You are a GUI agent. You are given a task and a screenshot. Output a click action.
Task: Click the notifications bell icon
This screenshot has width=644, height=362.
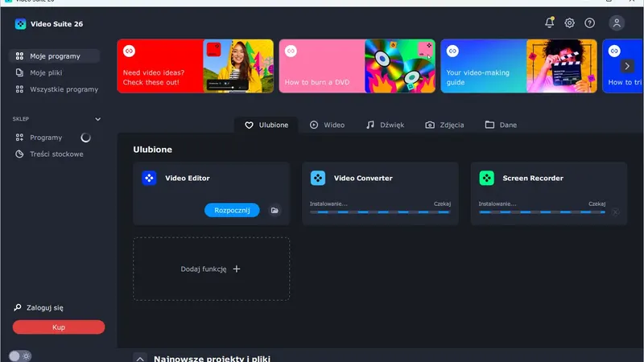549,23
